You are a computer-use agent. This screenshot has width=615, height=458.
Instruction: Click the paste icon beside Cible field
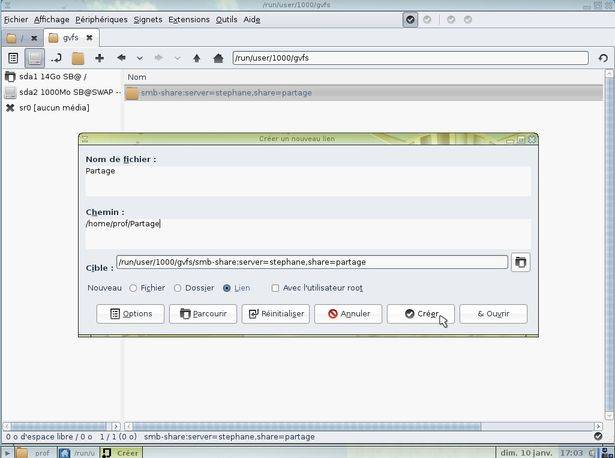tap(520, 262)
